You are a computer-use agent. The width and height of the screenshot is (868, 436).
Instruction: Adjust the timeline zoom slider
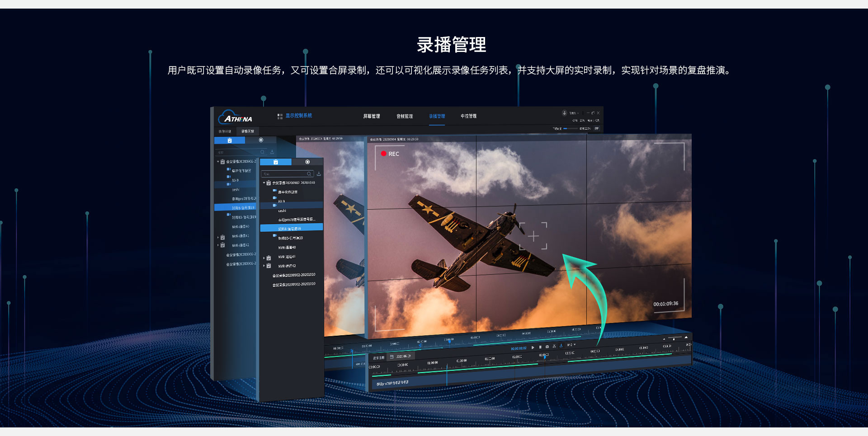pos(674,338)
